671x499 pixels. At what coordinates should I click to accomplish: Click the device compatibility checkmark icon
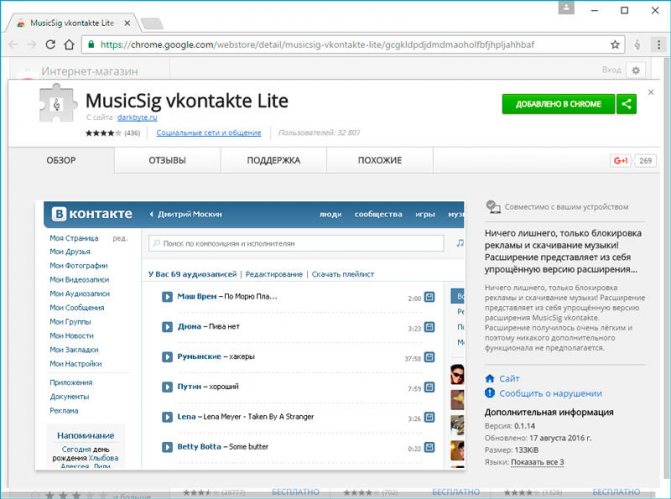tap(493, 207)
